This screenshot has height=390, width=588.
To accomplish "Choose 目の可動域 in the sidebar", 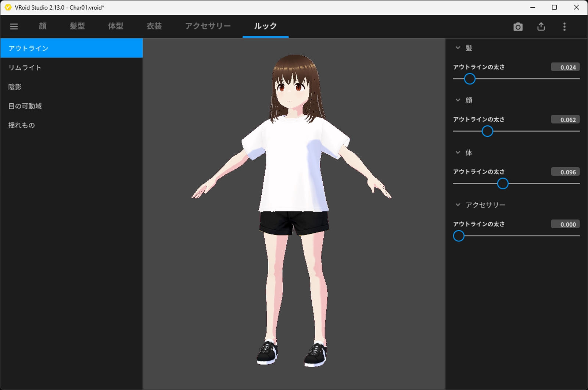I will click(71, 106).
